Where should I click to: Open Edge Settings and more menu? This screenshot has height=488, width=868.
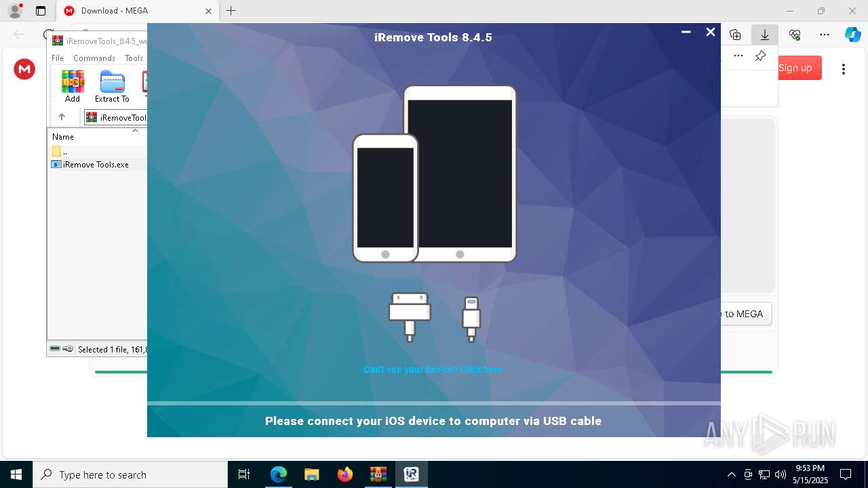(825, 35)
